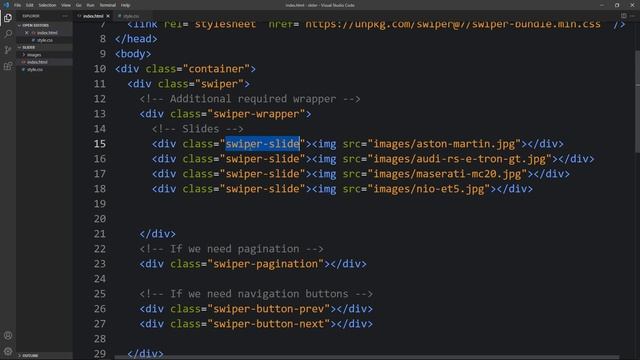Viewport: 640px width, 360px height.
Task: Click the If we need navigation buttons comment
Action: tap(256, 293)
